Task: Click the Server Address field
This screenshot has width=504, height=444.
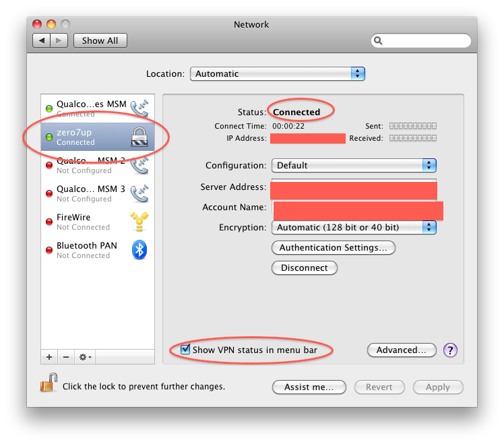Action: [x=354, y=189]
